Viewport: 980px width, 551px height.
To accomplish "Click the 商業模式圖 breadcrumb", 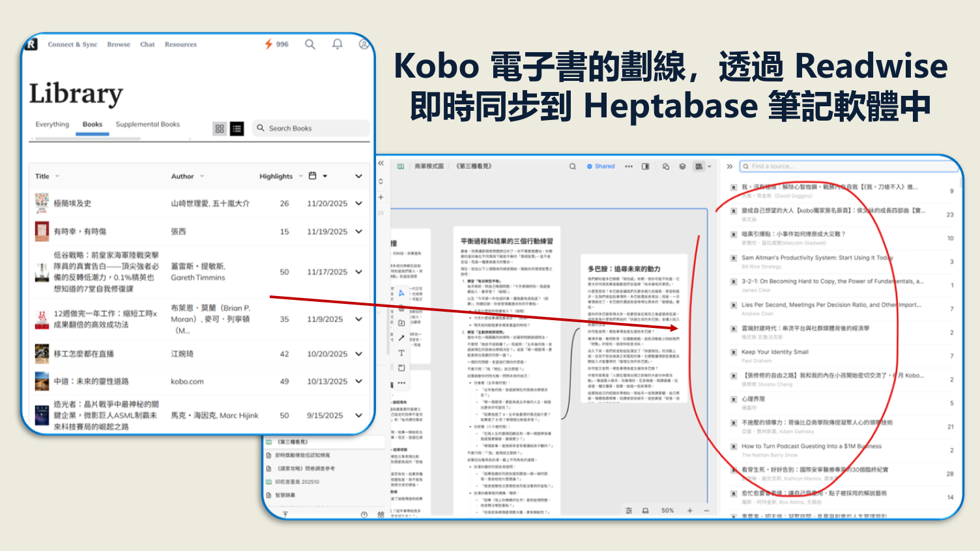I will point(429,166).
